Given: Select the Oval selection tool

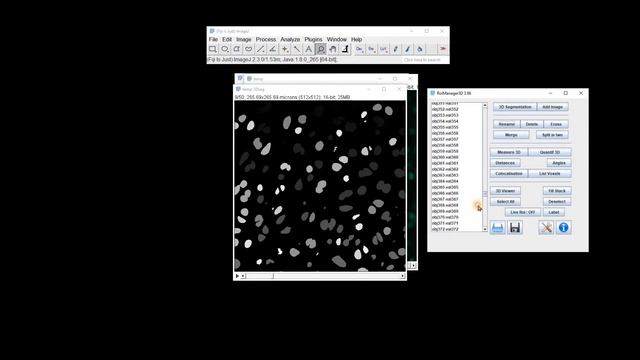Looking at the screenshot, I should (x=225, y=49).
